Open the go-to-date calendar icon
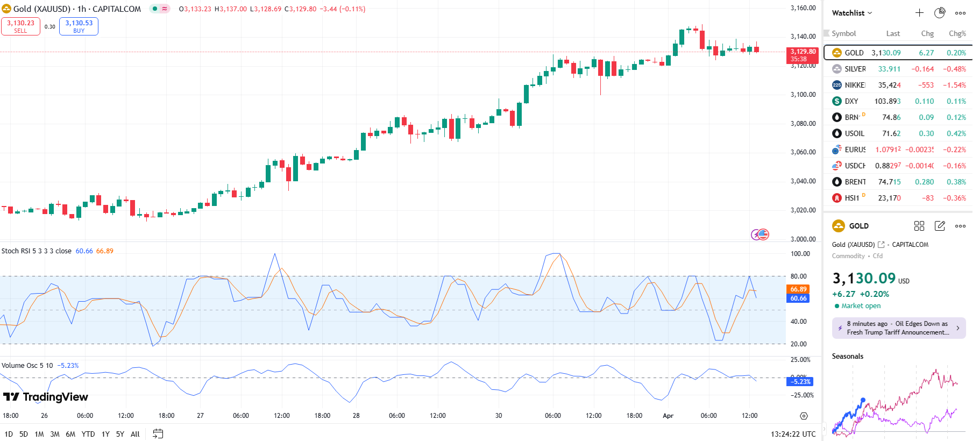 158,434
